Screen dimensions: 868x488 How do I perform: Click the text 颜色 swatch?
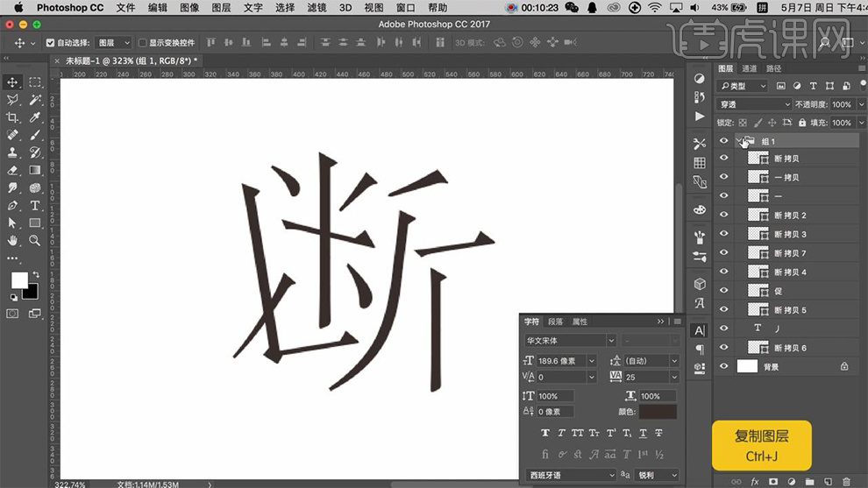tap(658, 411)
